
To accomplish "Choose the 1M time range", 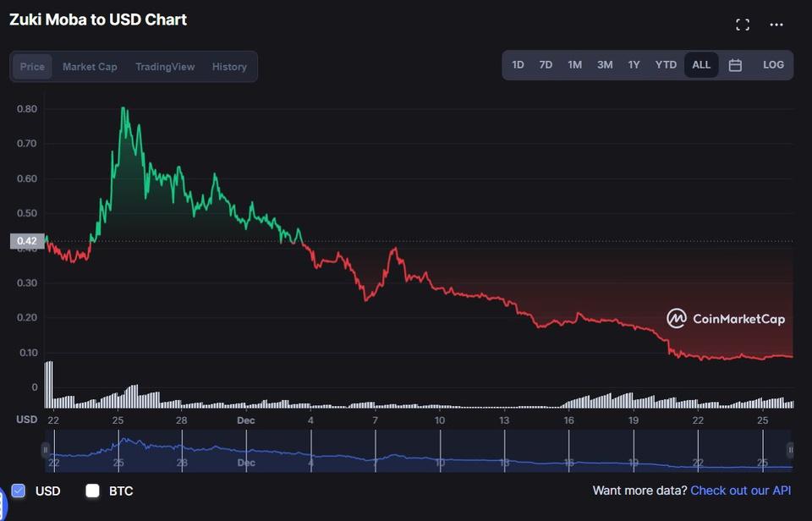I will [x=574, y=65].
